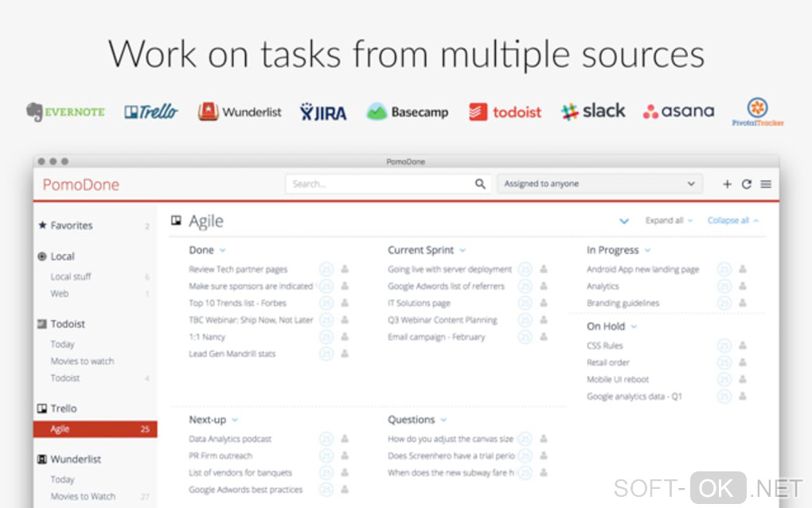Screen dimensions: 812x508
Task: Collapse the Next-up list chevron
Action: pyautogui.click(x=235, y=420)
